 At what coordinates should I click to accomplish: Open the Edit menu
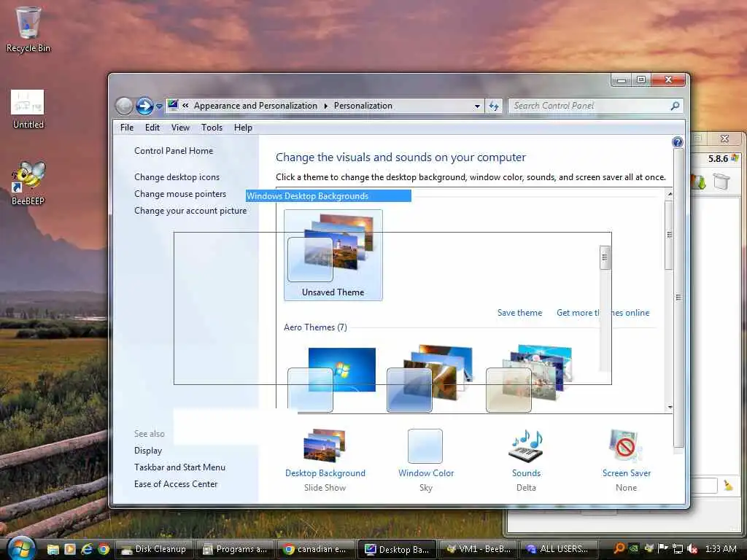pos(152,128)
